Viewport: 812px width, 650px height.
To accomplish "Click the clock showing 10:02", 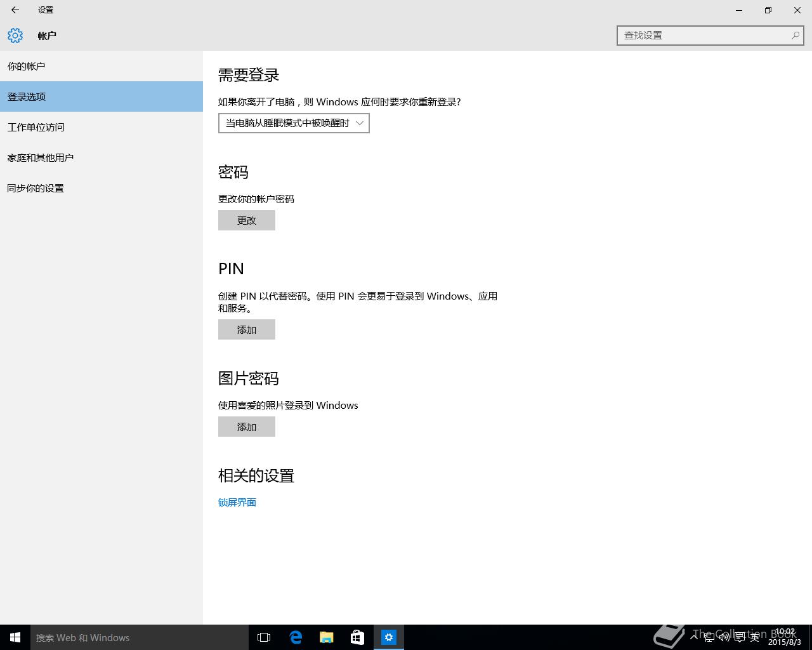I will pos(785,637).
